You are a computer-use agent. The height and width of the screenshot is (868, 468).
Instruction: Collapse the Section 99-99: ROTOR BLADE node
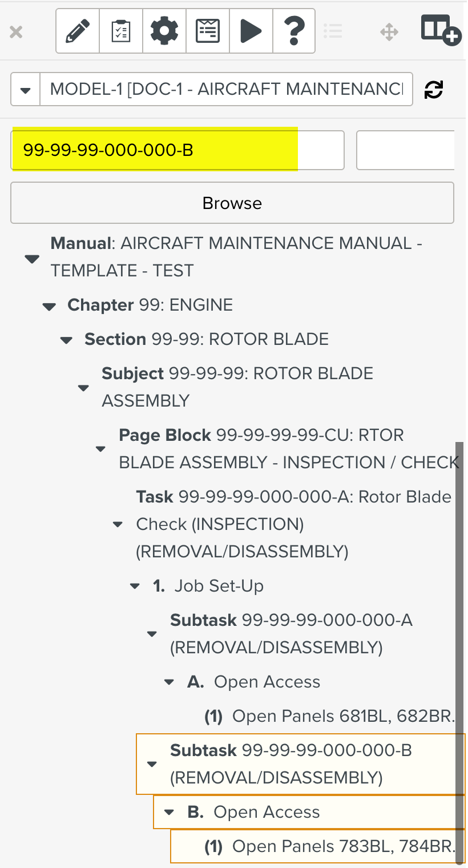click(x=66, y=340)
